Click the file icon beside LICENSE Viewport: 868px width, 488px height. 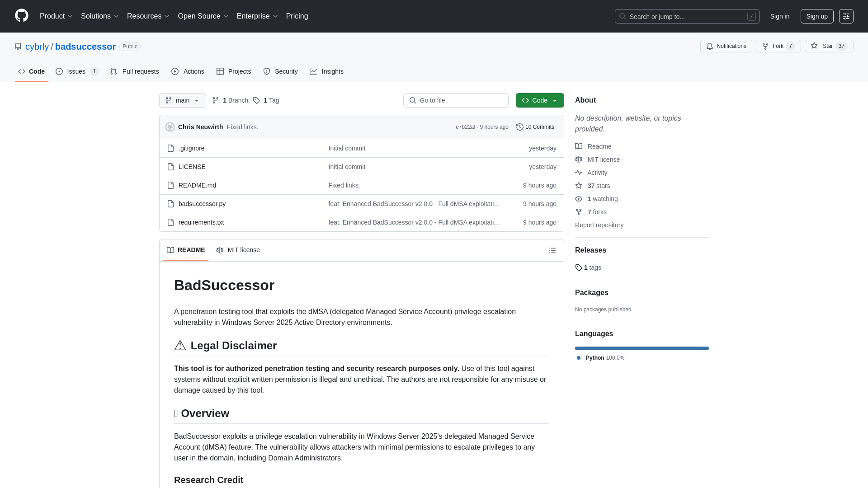click(170, 167)
